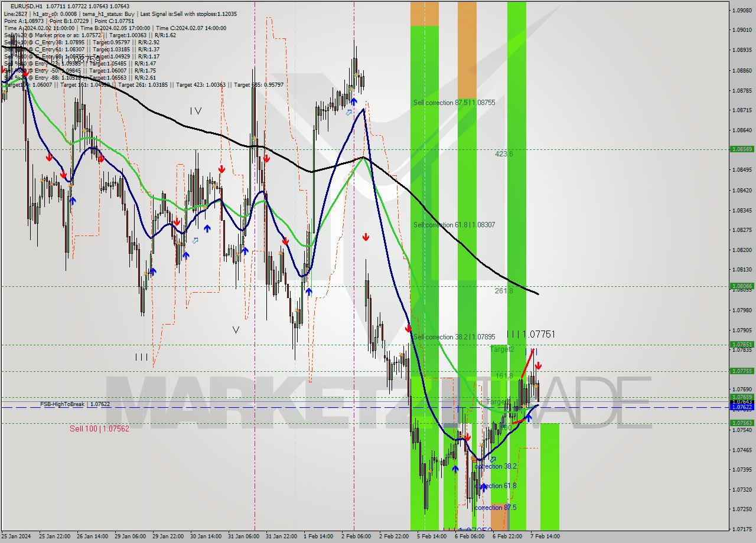The image size is (756, 543).
Task: Click the 'Line:2827' info text
Action: 15,13
